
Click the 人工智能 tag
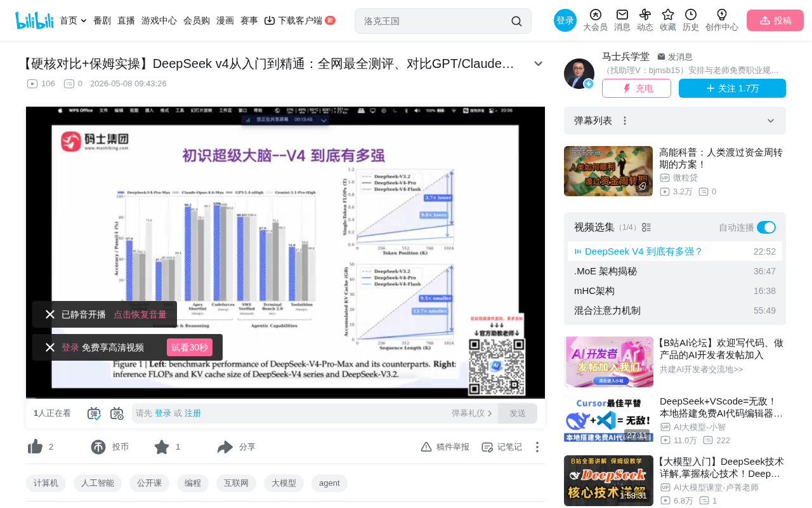coord(98,483)
